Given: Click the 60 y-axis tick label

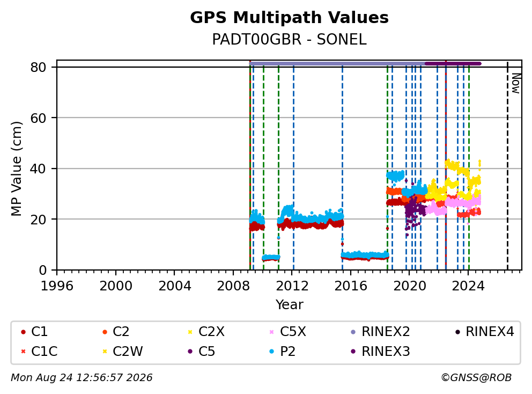Looking at the screenshot, I should coord(38,118).
